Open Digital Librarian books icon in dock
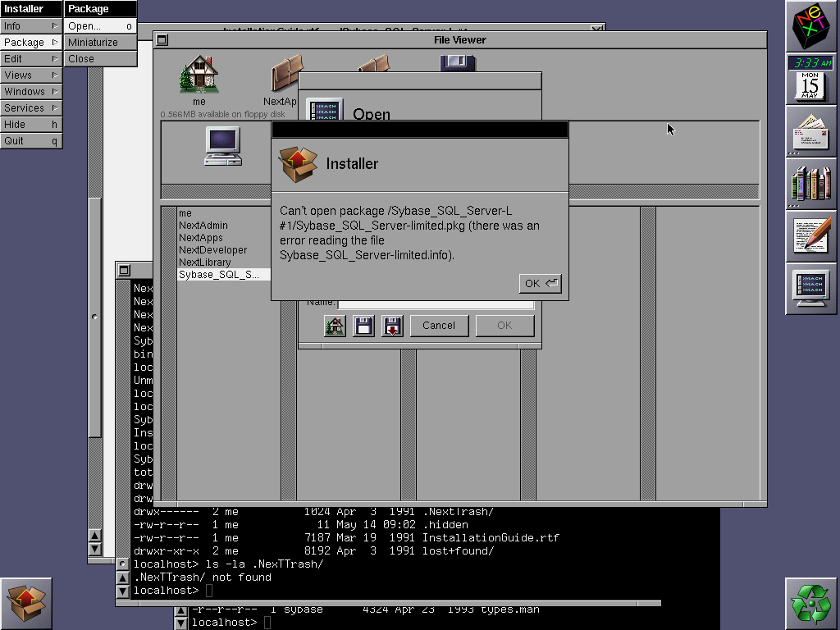840x630 pixels. [x=811, y=185]
